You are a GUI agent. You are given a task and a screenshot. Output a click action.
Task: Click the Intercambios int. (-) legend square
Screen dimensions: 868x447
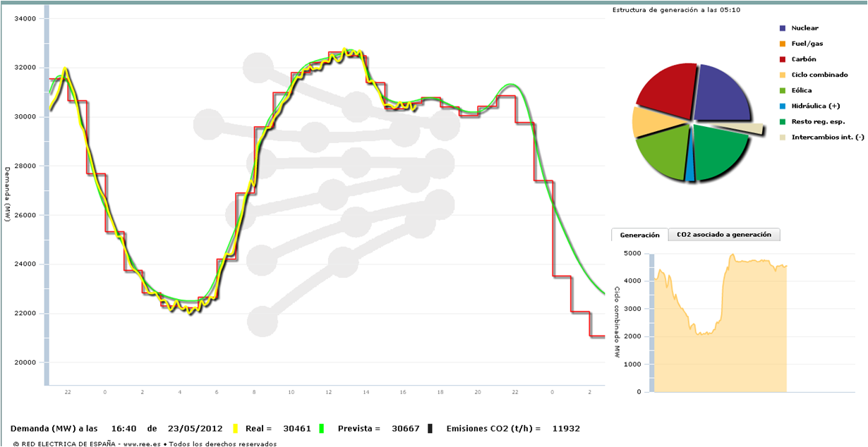783,137
